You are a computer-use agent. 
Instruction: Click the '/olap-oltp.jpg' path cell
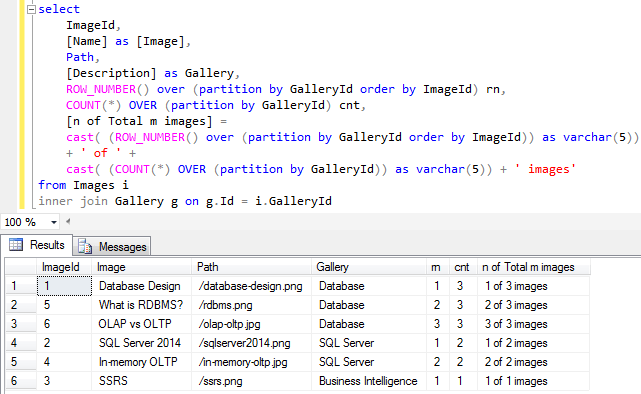coord(251,324)
